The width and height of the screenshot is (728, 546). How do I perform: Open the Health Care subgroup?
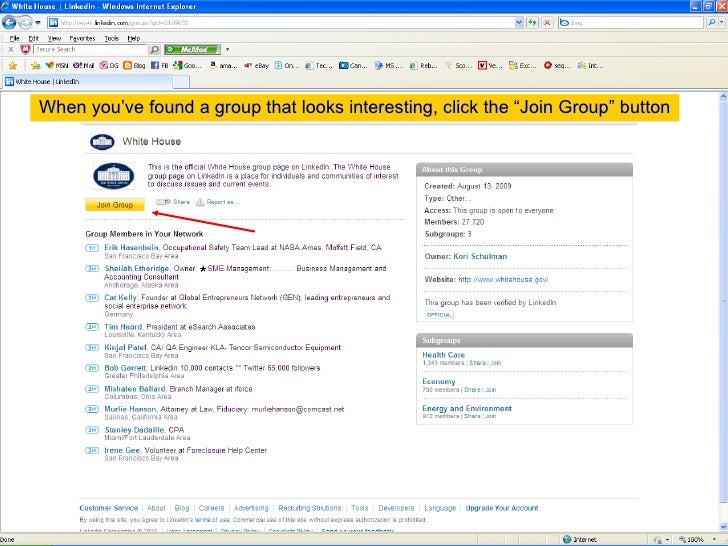point(443,355)
